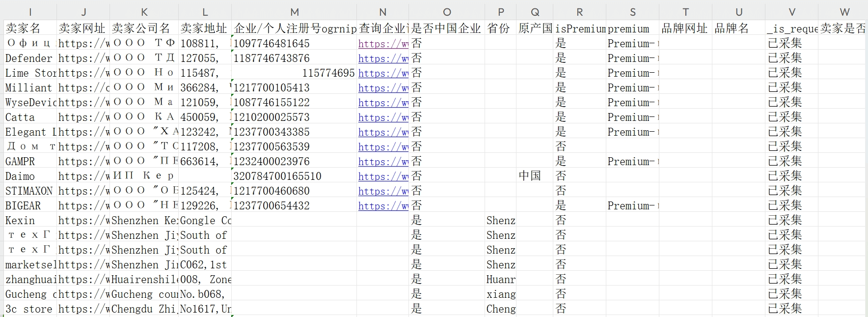Select registration number 115774695

pos(294,73)
